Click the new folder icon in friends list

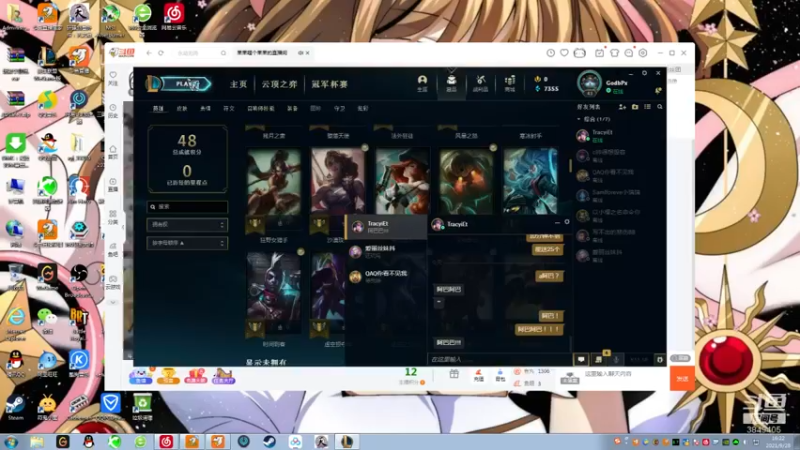[635, 107]
